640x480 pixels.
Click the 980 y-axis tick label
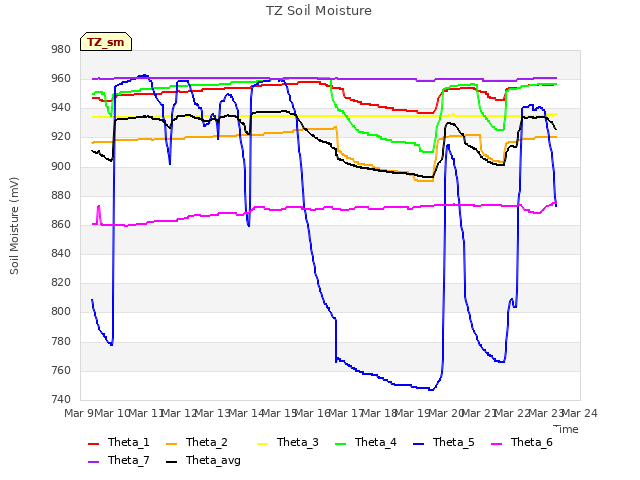pyautogui.click(x=61, y=49)
